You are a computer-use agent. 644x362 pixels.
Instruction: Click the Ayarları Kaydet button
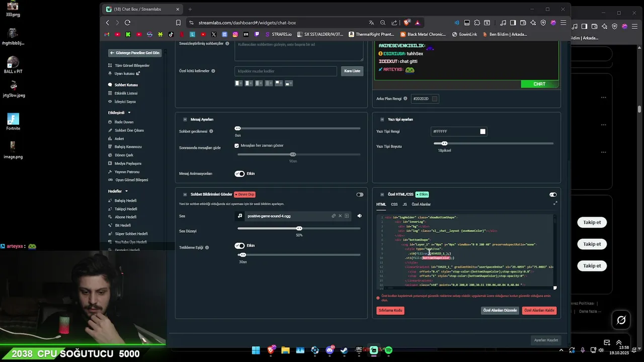(x=546, y=340)
